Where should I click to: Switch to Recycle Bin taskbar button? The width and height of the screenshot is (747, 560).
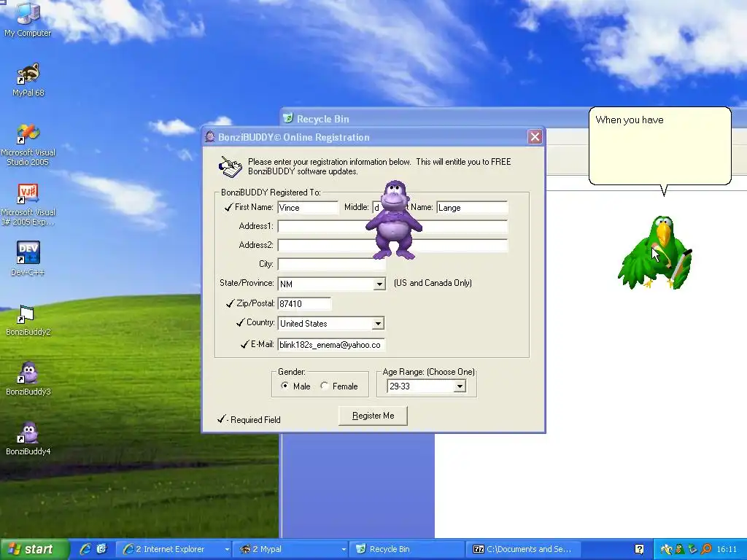coord(406,549)
